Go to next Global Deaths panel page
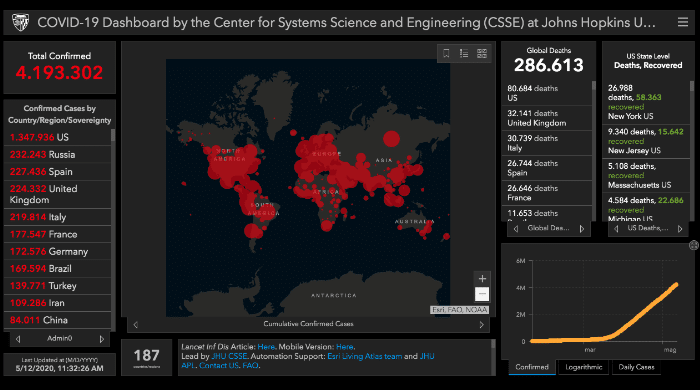Image resolution: width=700 pixels, height=390 pixels. 582,229
